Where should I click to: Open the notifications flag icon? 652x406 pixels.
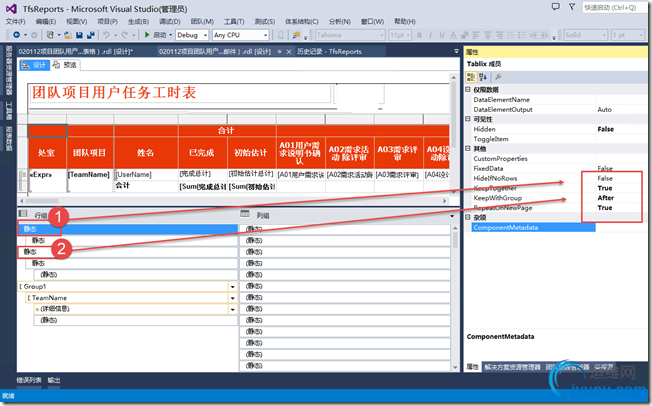point(572,7)
